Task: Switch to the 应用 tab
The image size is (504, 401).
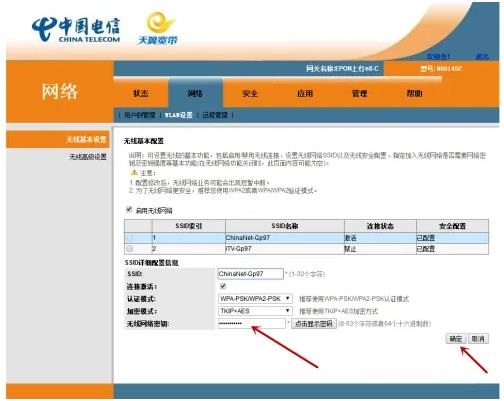Action: pos(305,93)
